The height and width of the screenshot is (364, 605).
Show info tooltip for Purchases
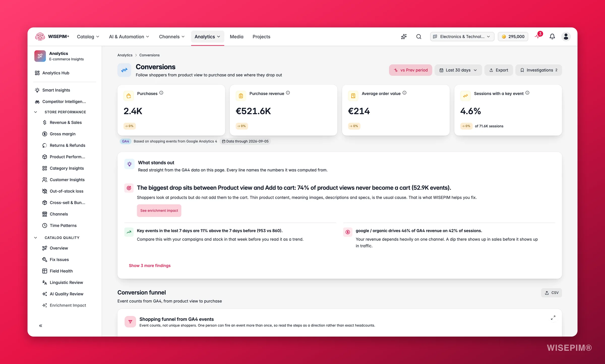[161, 93]
